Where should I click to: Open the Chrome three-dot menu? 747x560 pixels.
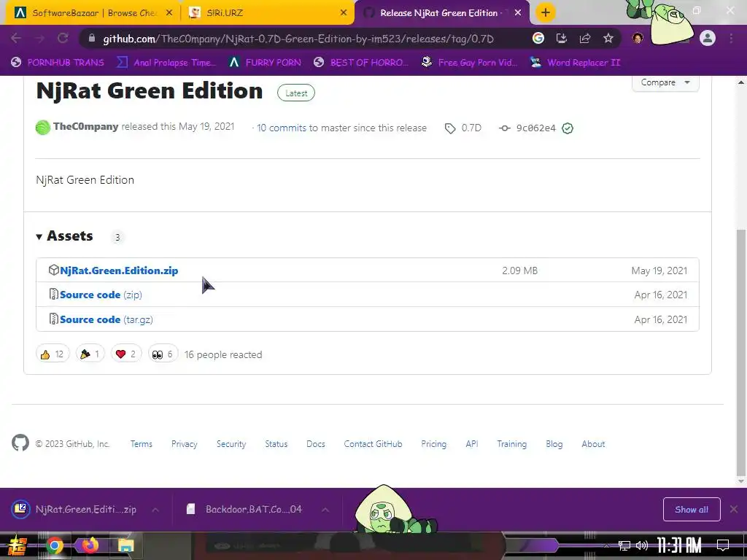(731, 38)
